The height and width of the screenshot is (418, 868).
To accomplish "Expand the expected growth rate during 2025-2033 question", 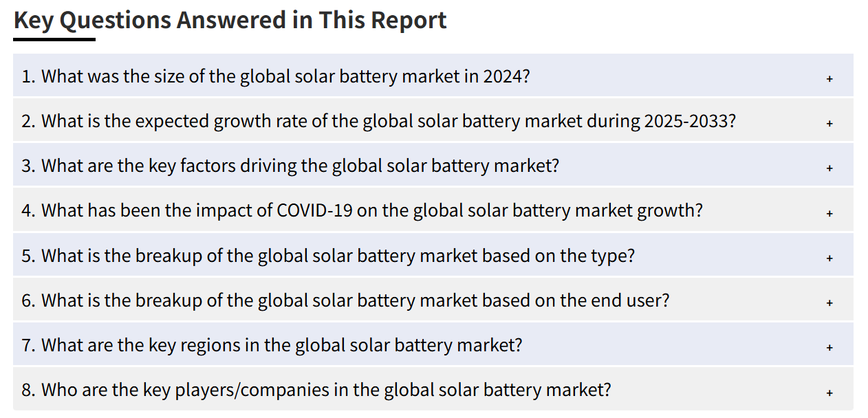I will (x=379, y=121).
